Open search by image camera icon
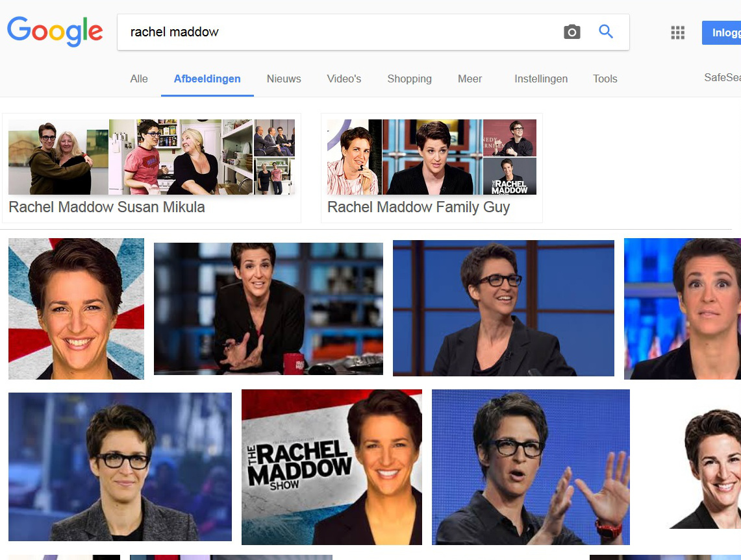The width and height of the screenshot is (741, 560). [571, 32]
